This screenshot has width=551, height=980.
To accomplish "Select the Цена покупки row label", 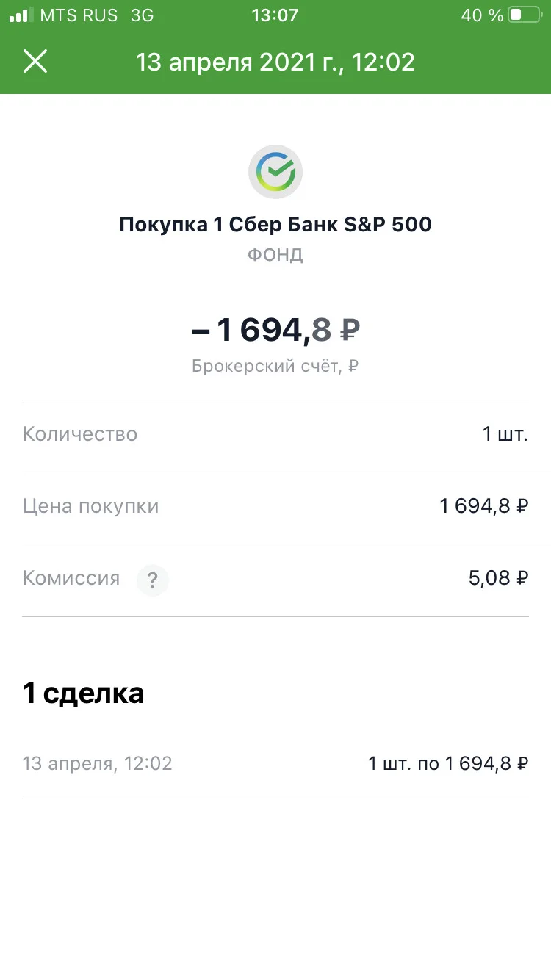I will [91, 506].
